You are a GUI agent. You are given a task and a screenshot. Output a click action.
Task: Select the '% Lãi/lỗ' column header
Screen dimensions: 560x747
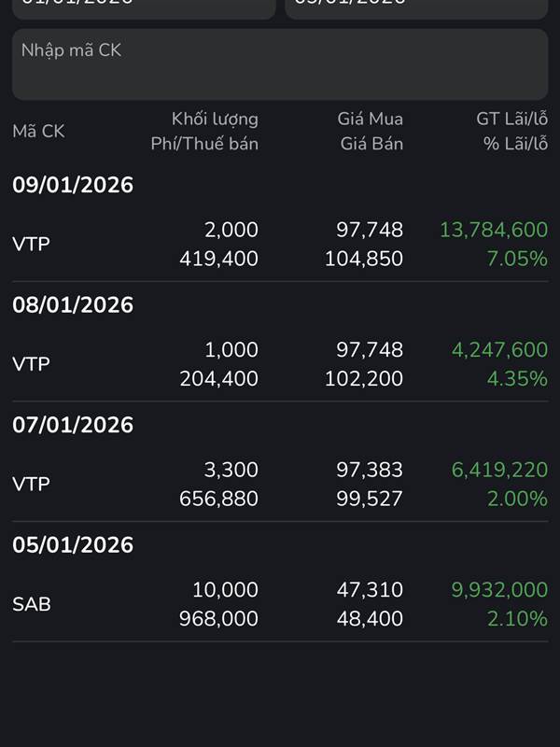516,144
